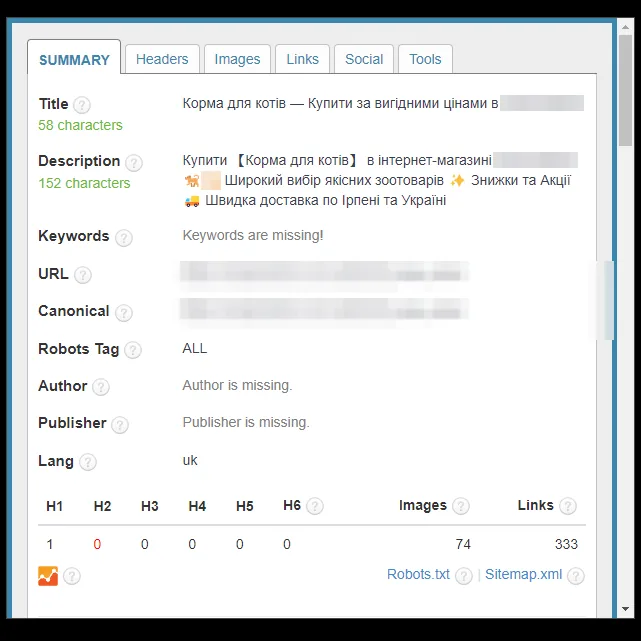Open the Robots.txt link
This screenshot has width=641, height=641.
(x=418, y=574)
